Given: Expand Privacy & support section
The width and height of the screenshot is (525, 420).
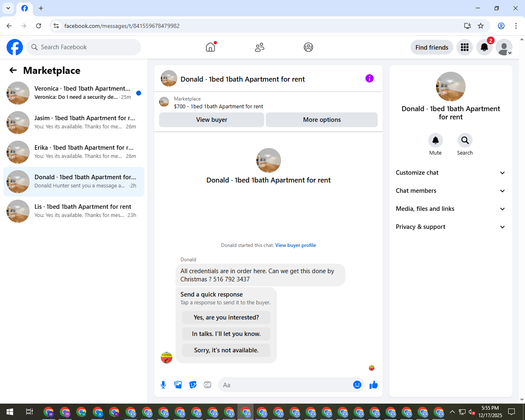Looking at the screenshot, I should click(451, 227).
